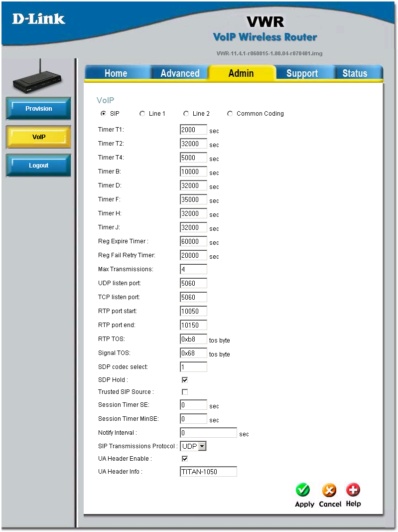Toggle the UA Header Enable checkbox
The height and width of the screenshot is (532, 398).
coord(185,459)
